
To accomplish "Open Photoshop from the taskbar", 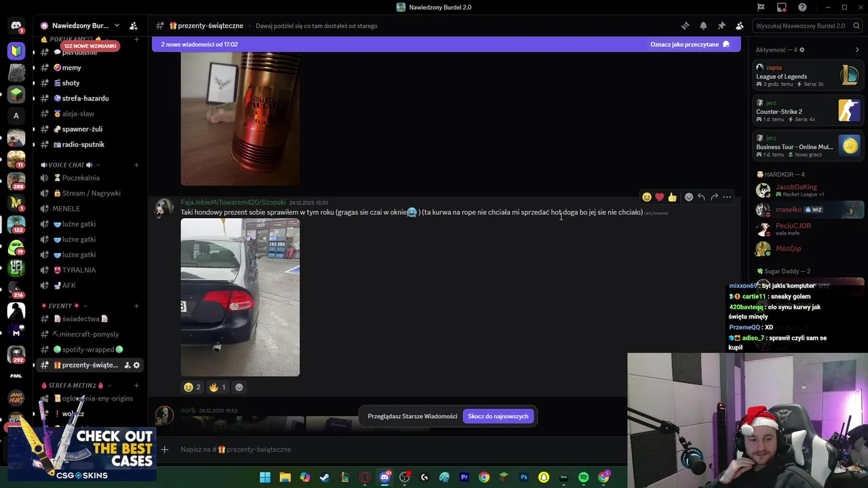I will click(524, 477).
